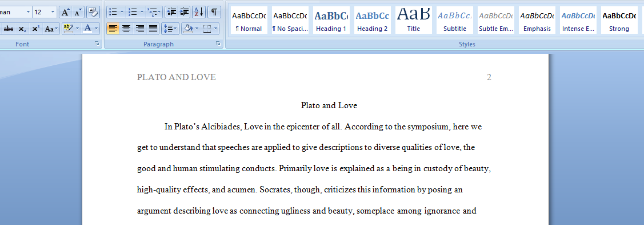This screenshot has width=644, height=225.
Task: Click the centered title 'Plato and Love'
Action: tap(329, 106)
